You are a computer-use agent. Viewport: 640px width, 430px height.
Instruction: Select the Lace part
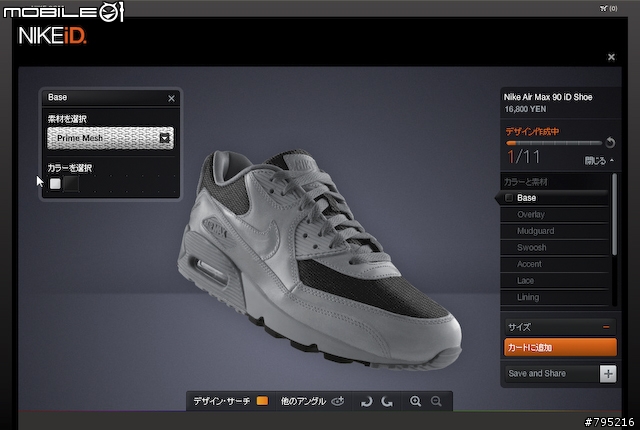[554, 281]
